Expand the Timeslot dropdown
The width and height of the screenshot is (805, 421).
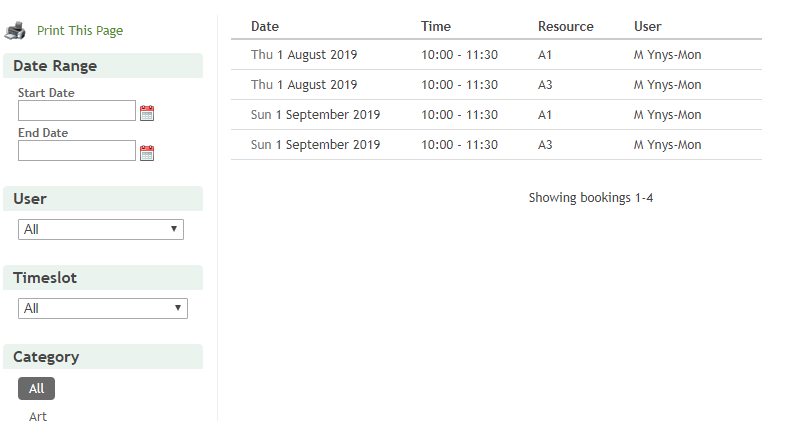(103, 308)
